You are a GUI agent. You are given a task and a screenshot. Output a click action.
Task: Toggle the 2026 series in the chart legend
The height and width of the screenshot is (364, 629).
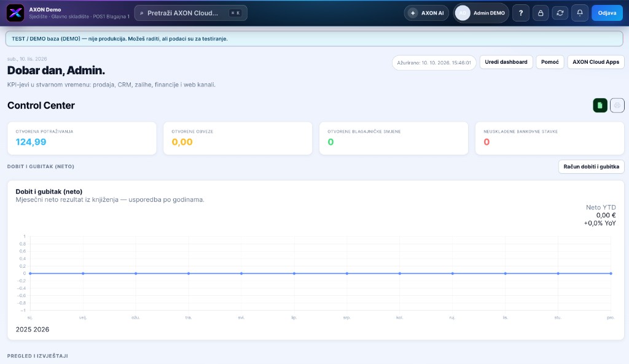point(41,330)
